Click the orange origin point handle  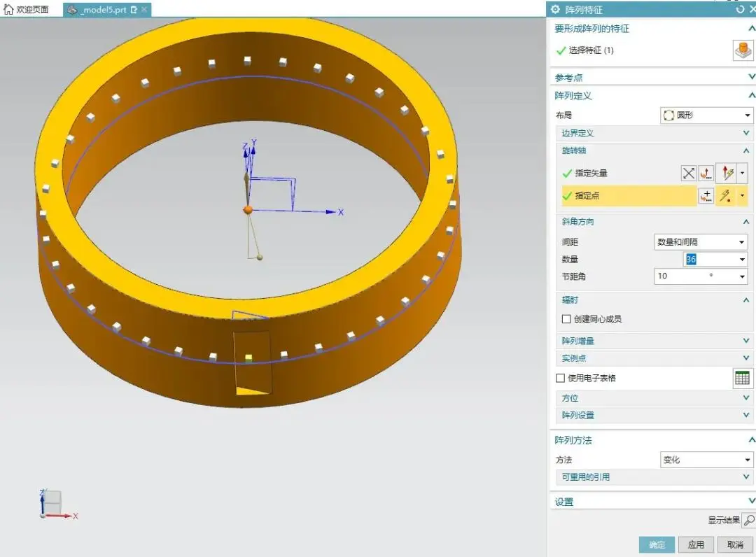click(248, 210)
